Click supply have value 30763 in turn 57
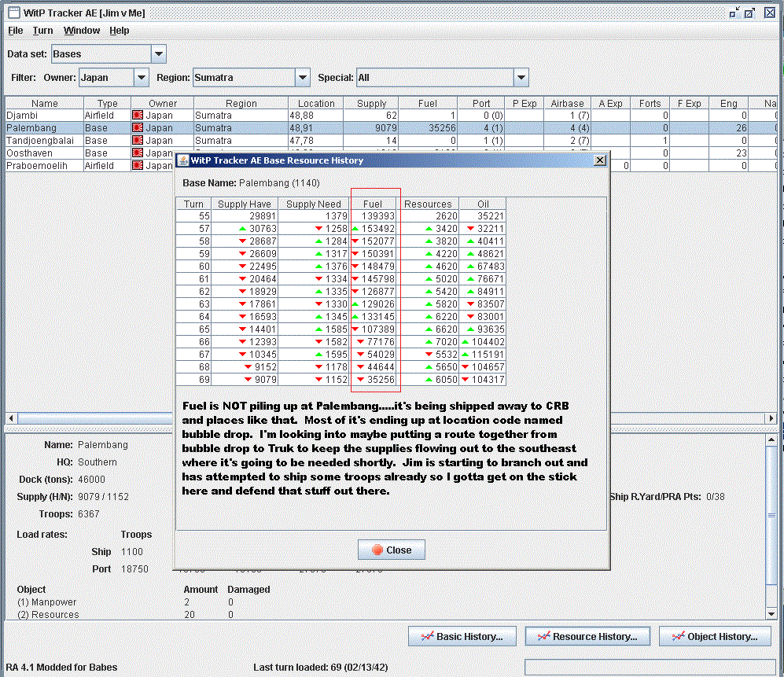The height and width of the screenshot is (677, 784). [263, 229]
